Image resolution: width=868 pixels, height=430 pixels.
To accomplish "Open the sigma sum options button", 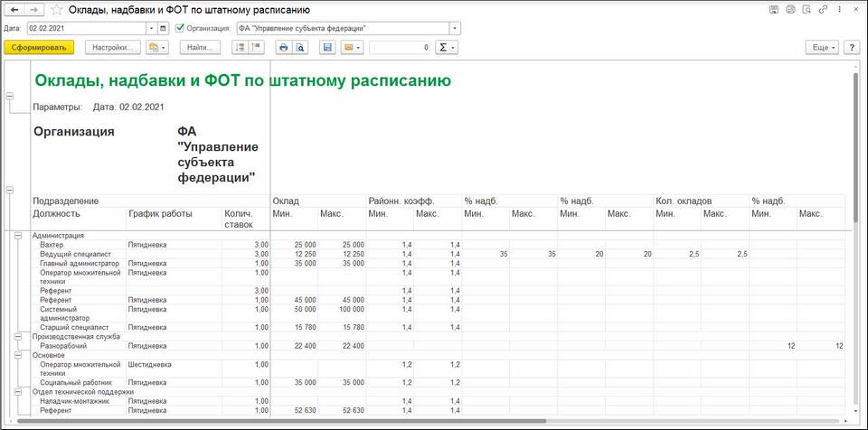I will tap(446, 48).
